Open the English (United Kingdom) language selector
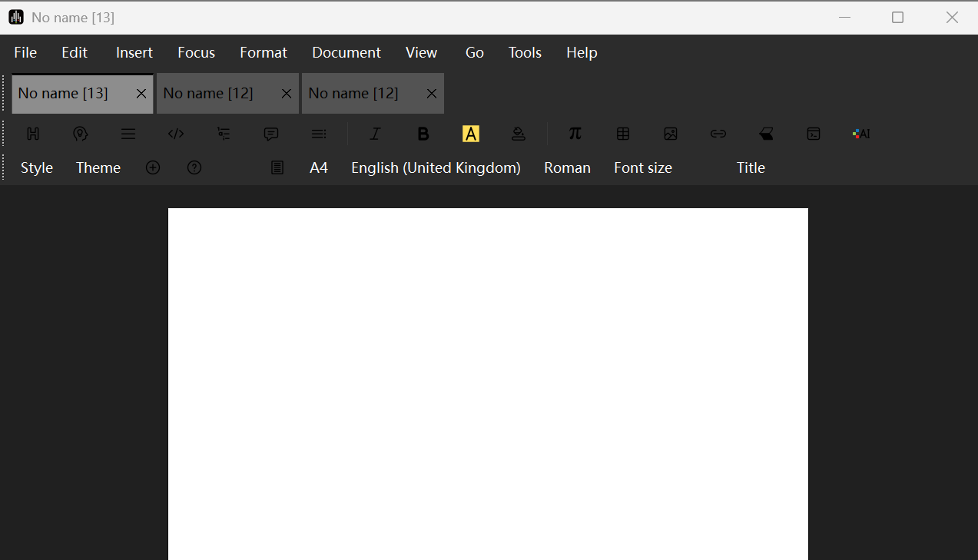The image size is (978, 560). tap(436, 167)
